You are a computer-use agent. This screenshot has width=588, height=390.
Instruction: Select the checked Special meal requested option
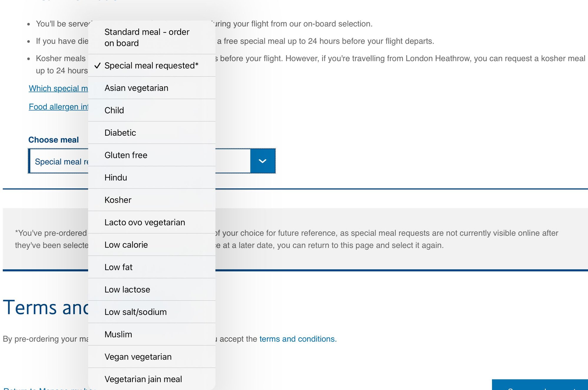151,66
